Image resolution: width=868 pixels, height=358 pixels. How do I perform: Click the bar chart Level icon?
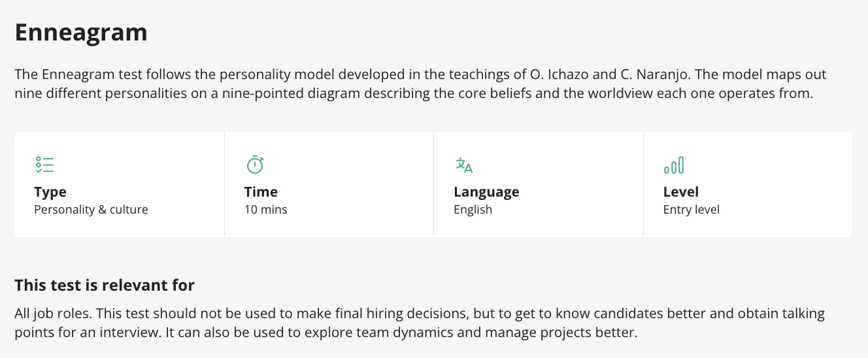pos(673,165)
